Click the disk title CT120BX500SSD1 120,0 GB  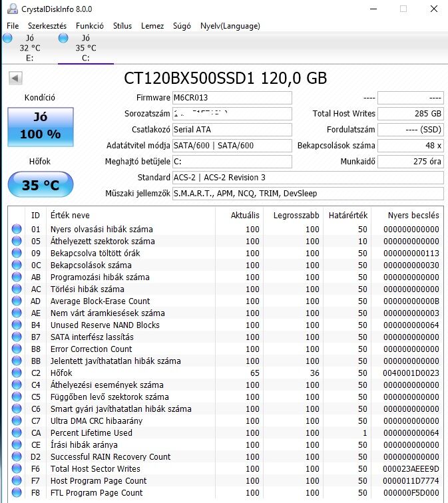coord(225,78)
